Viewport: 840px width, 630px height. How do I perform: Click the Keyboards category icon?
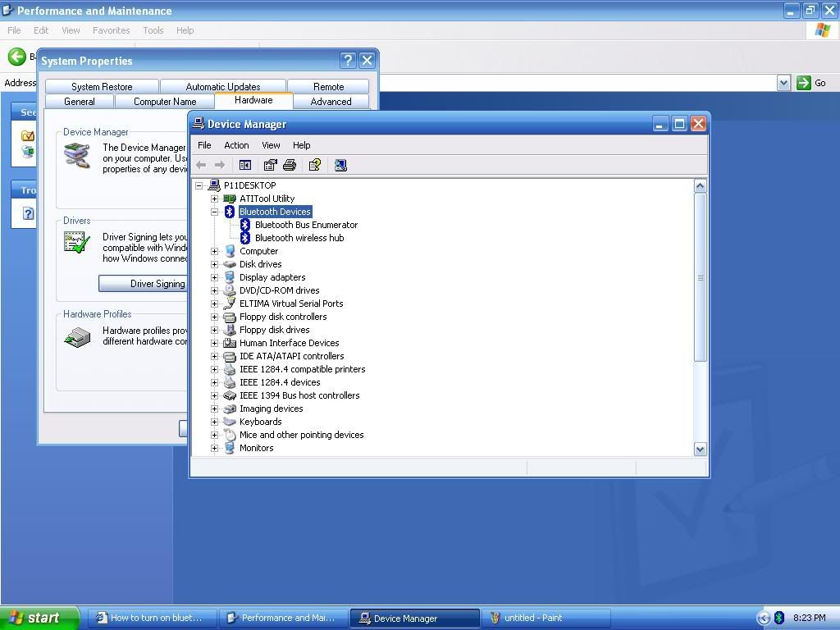click(230, 422)
